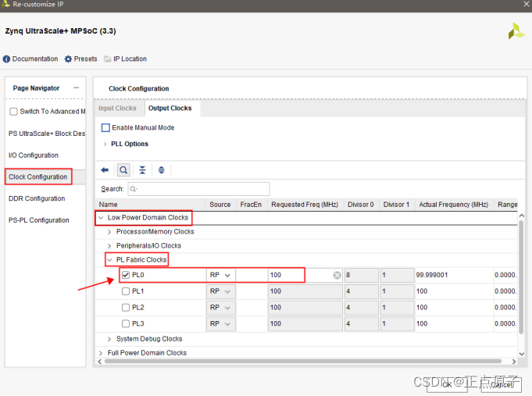Click the collapse all toolbar icon
The image size is (532, 396).
pyautogui.click(x=142, y=170)
